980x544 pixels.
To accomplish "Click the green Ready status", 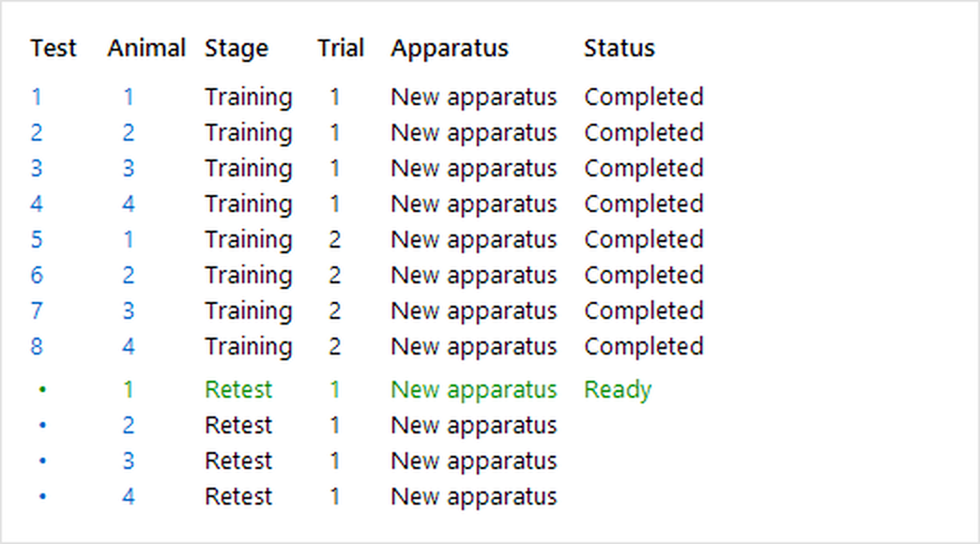I will click(x=618, y=390).
